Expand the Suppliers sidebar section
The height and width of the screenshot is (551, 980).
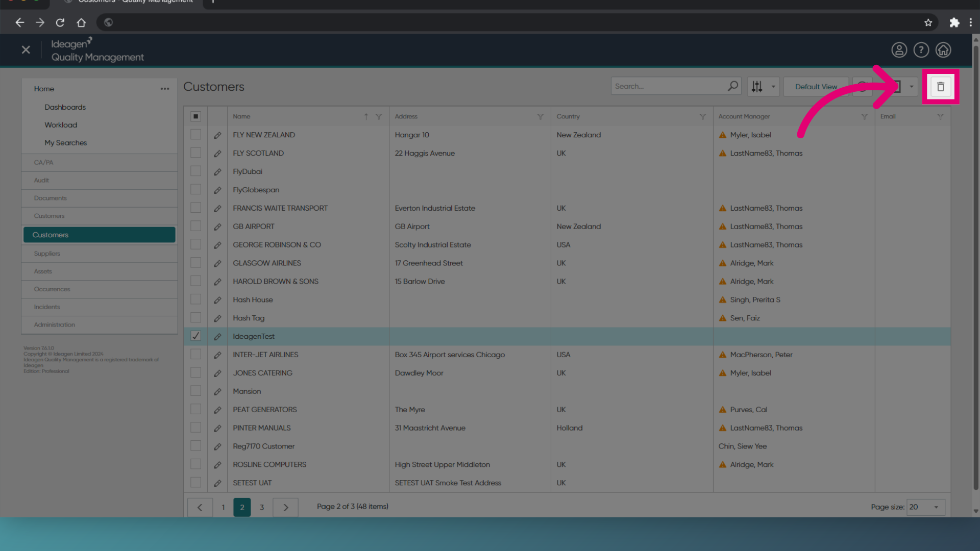pos(100,254)
